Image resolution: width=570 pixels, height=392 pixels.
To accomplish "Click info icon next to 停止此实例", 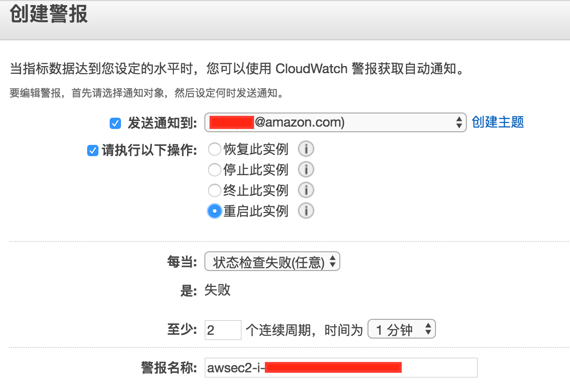I will point(306,169).
